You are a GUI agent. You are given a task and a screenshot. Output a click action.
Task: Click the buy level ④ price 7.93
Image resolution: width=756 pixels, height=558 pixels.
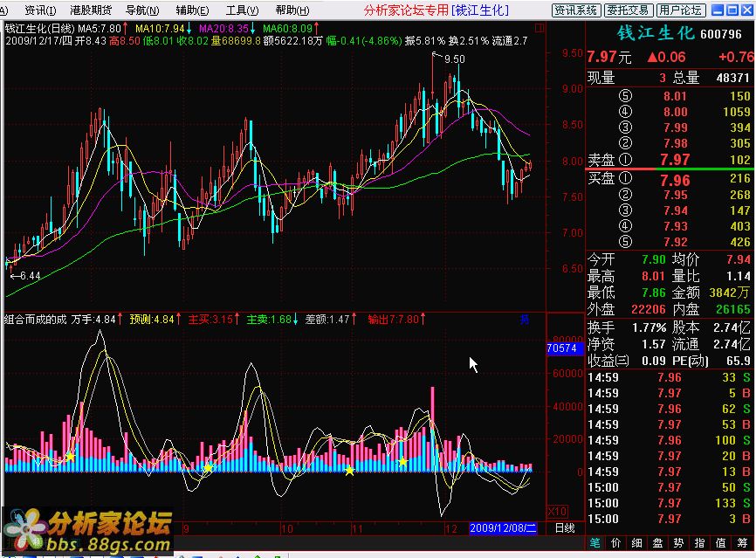pyautogui.click(x=675, y=226)
